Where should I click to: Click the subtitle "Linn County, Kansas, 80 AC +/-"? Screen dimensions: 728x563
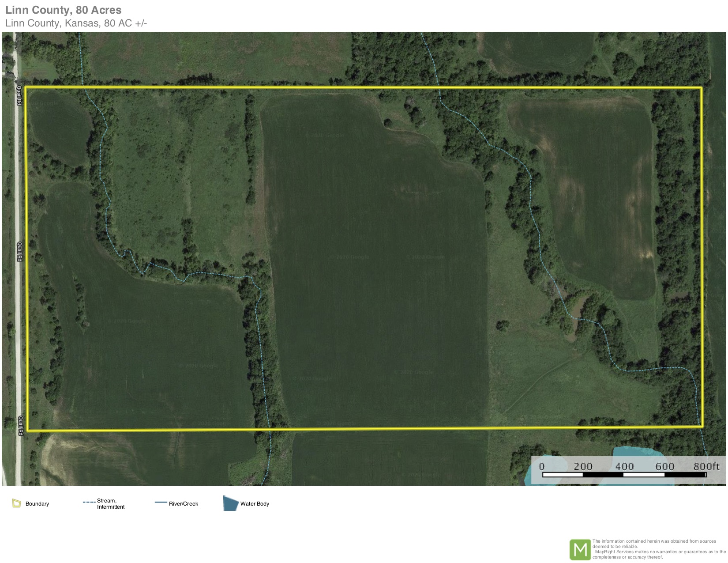pos(76,23)
